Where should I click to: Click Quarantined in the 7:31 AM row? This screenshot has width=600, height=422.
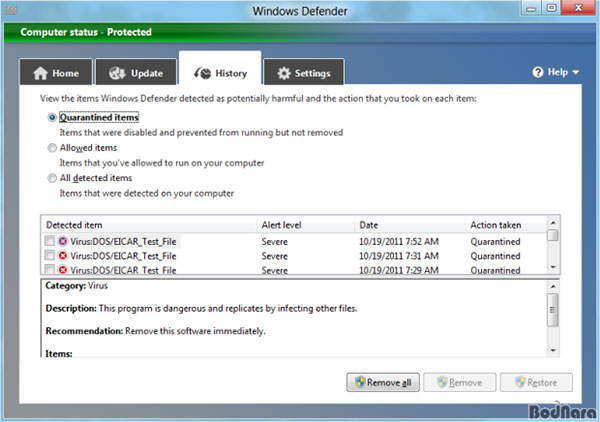[495, 256]
